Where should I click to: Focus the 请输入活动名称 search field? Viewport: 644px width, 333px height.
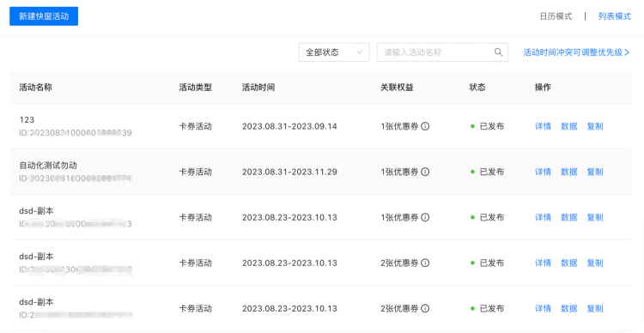(442, 52)
